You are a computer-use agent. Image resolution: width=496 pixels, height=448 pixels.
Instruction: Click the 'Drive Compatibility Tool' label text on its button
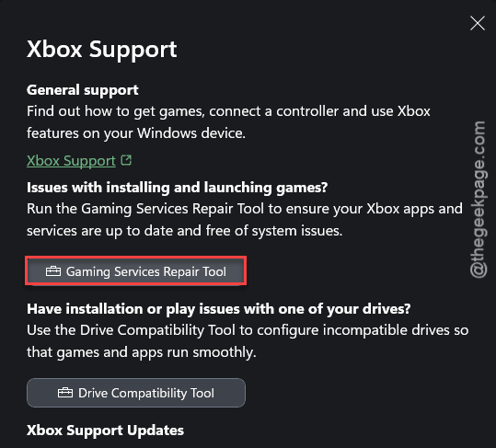click(x=146, y=393)
